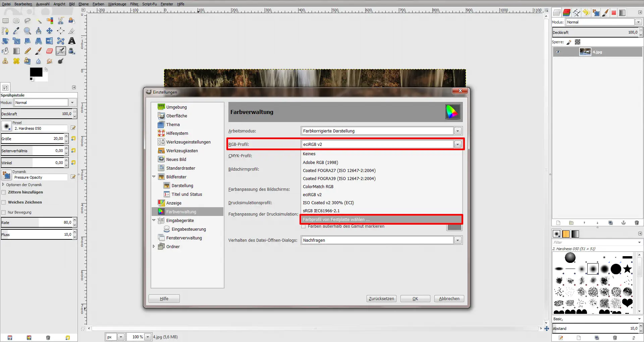Select the Text tool
Screen dimensions: 644x342
(x=71, y=41)
